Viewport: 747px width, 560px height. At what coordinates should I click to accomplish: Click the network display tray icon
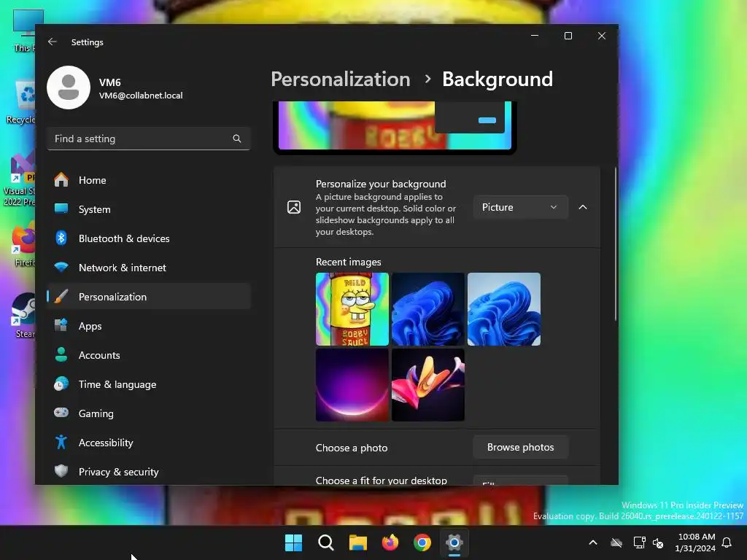coord(639,542)
